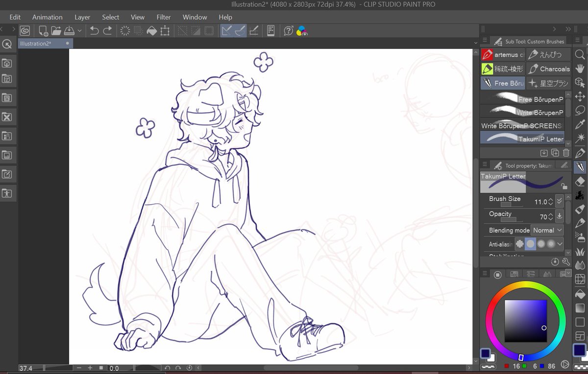Select the Free BōrupenP brush
The height and width of the screenshot is (374, 588).
click(x=522, y=98)
